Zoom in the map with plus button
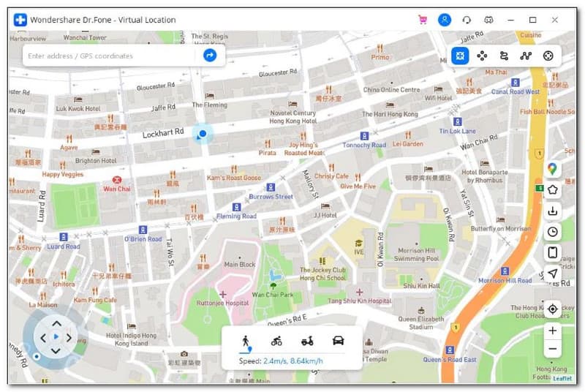Image resolution: width=585 pixels, height=392 pixels. click(x=553, y=331)
